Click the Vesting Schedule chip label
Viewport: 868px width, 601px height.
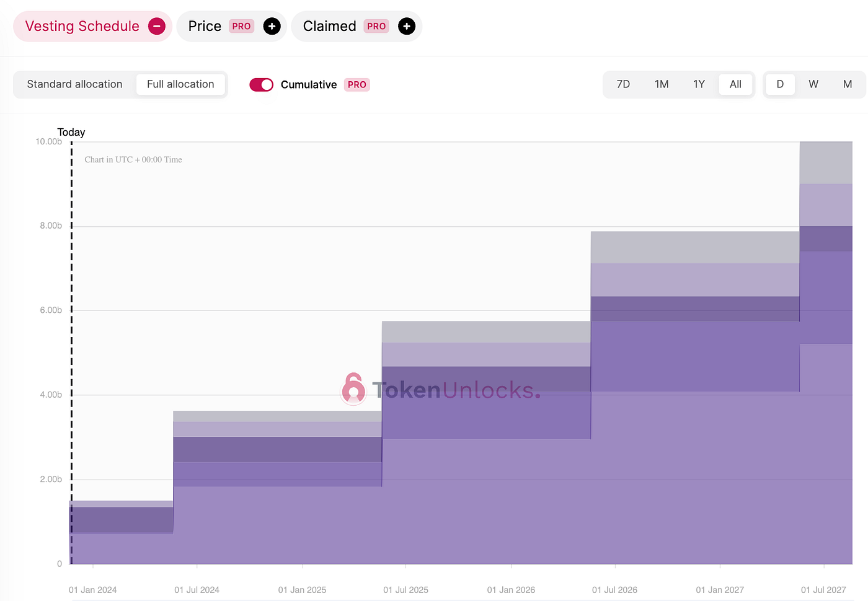click(81, 26)
